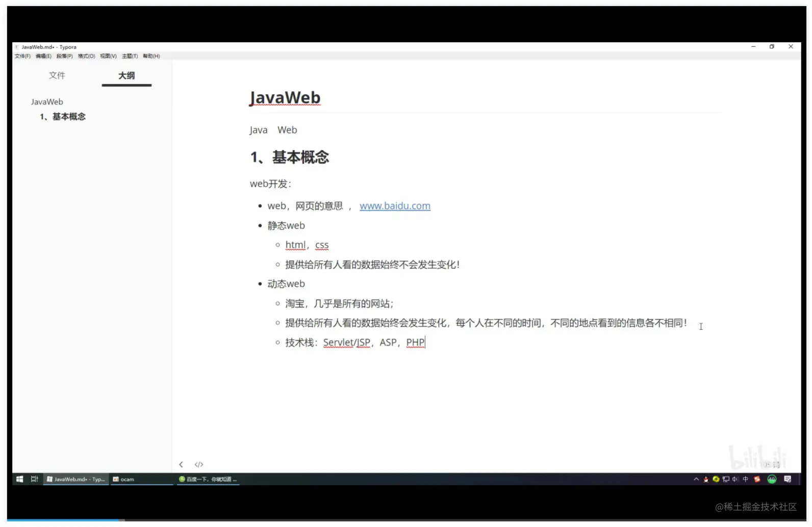812x527 pixels.
Task: Toggle source code mode icon
Action: pyautogui.click(x=199, y=464)
